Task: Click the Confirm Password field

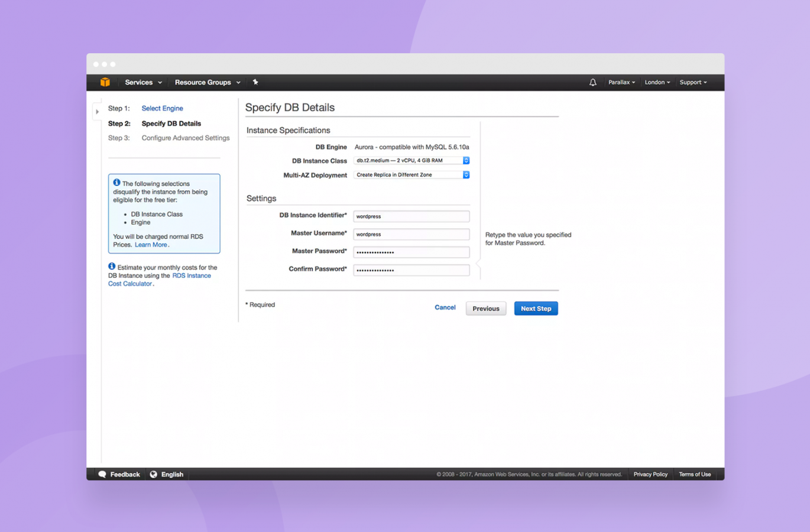Action: point(412,270)
